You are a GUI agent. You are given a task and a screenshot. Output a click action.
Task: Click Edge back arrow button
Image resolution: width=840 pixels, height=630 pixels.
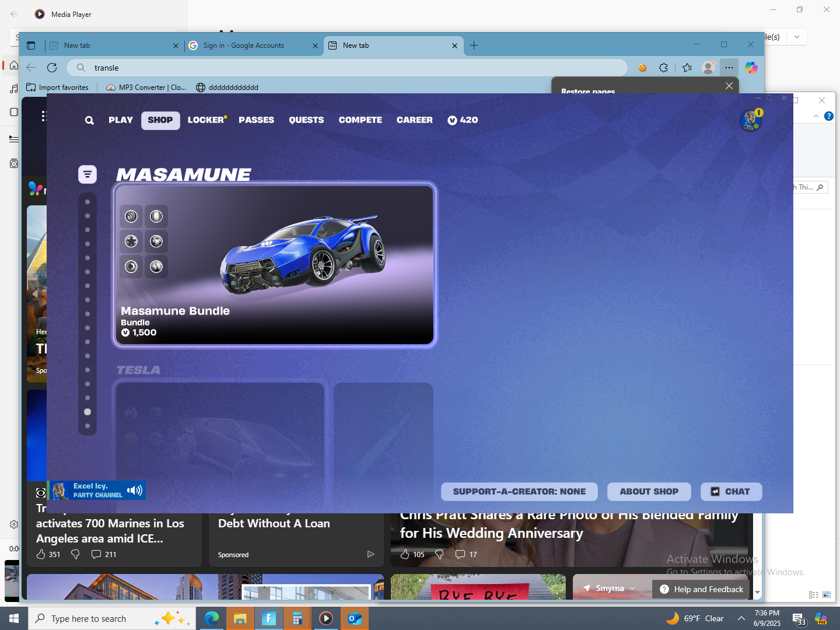click(32, 68)
